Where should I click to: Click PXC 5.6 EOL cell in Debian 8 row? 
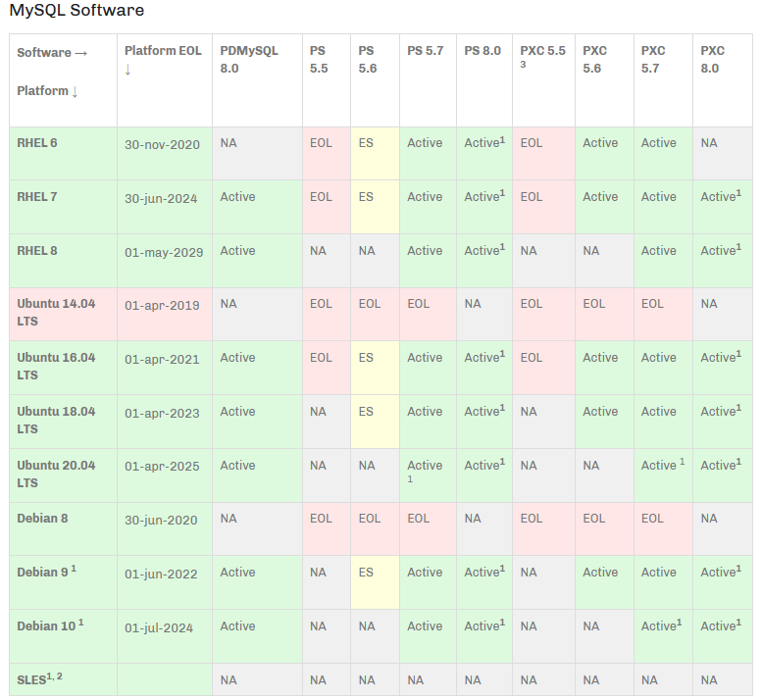coord(605,528)
